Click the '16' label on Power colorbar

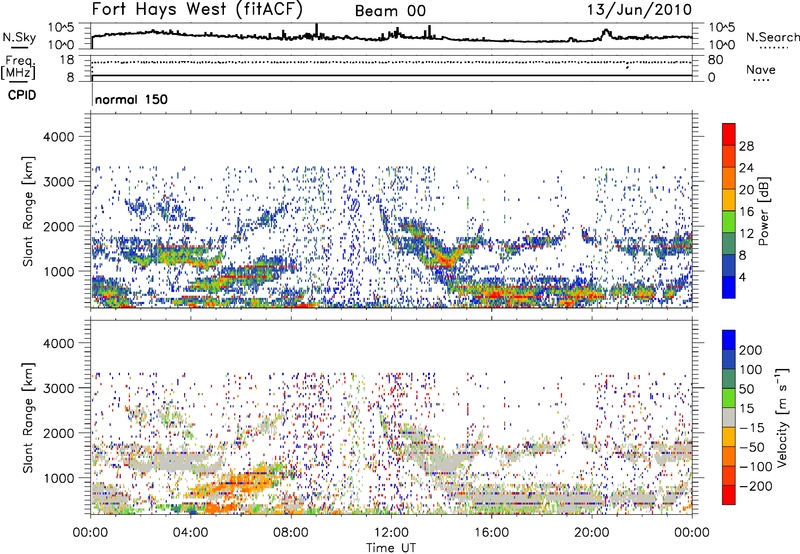coord(746,212)
